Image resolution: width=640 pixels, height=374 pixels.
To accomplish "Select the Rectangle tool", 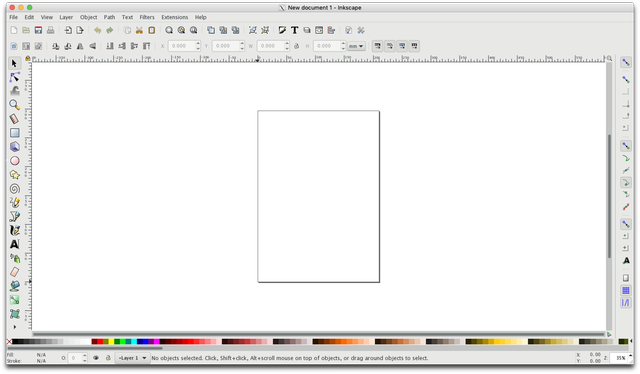I will 14,133.
